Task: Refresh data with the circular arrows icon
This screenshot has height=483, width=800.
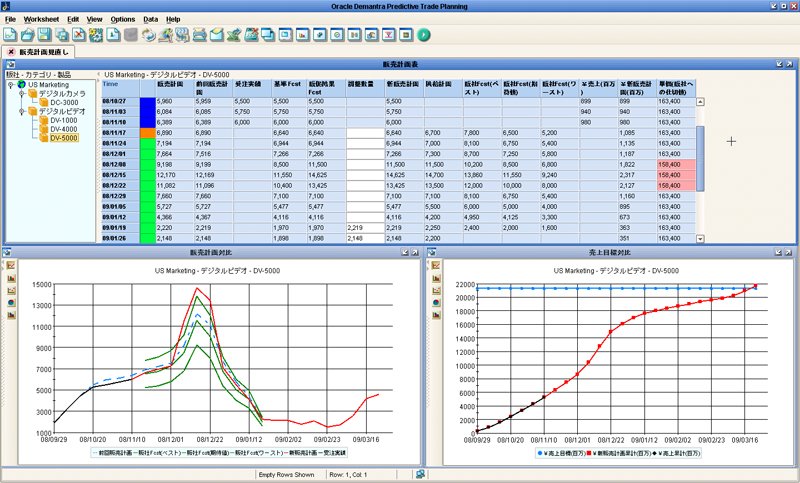Action: pyautogui.click(x=148, y=35)
